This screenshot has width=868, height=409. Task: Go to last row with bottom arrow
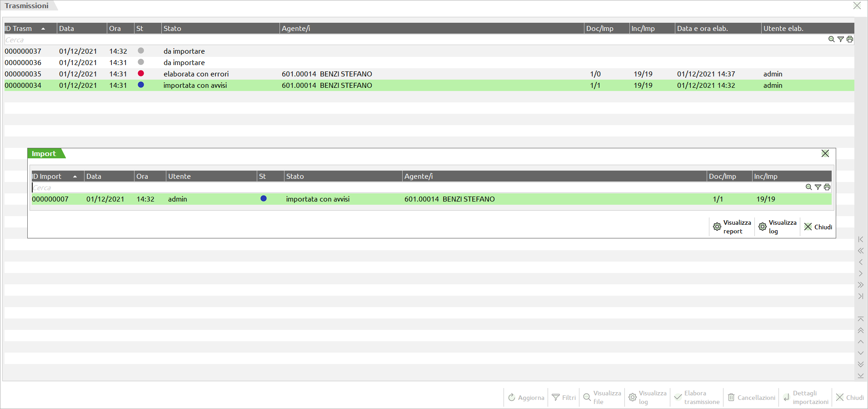860,376
